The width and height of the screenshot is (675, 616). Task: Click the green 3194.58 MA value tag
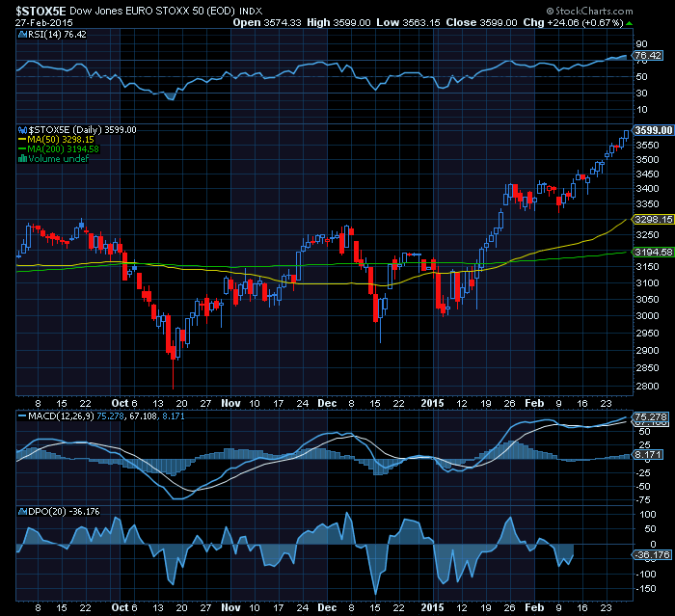coord(653,252)
